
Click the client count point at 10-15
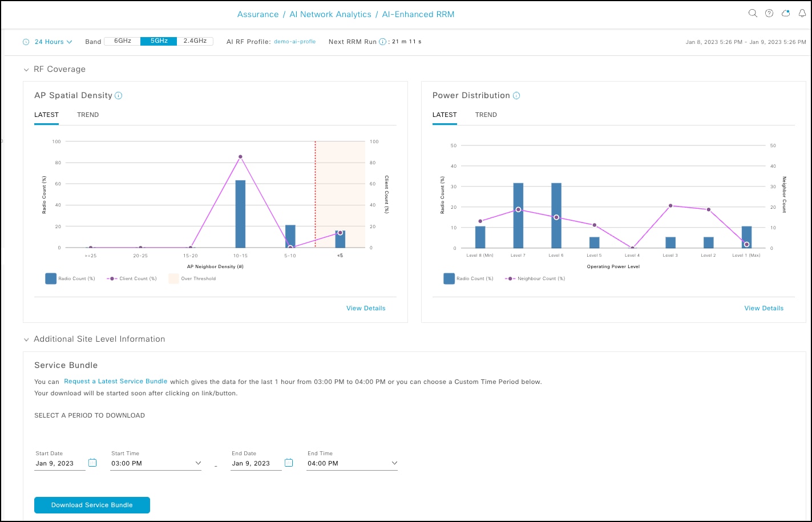point(240,156)
